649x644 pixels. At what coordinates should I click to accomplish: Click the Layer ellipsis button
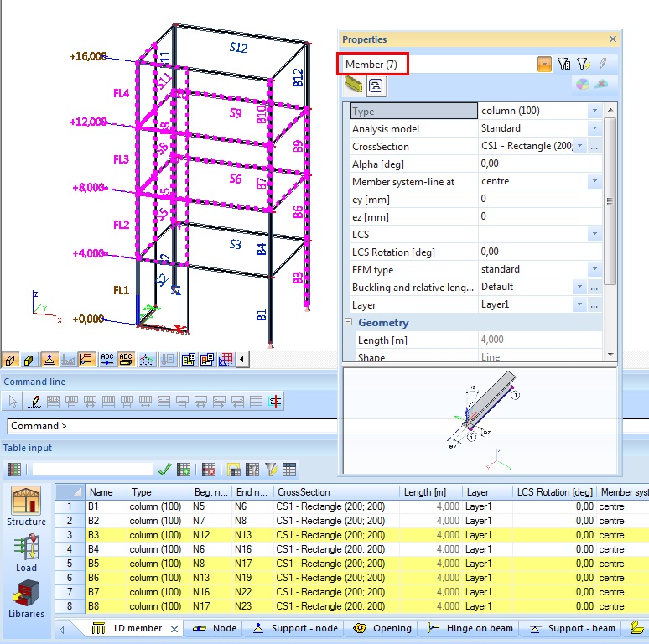coord(594,305)
